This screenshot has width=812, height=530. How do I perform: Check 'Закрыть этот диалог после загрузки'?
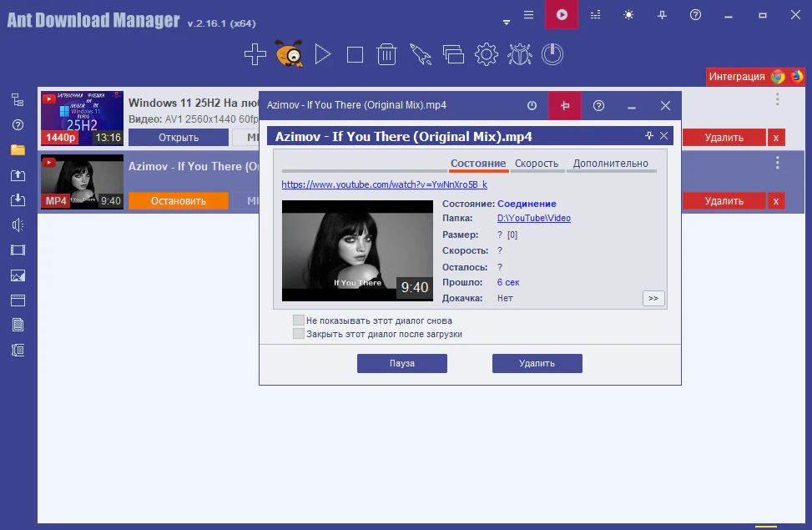pyautogui.click(x=299, y=334)
